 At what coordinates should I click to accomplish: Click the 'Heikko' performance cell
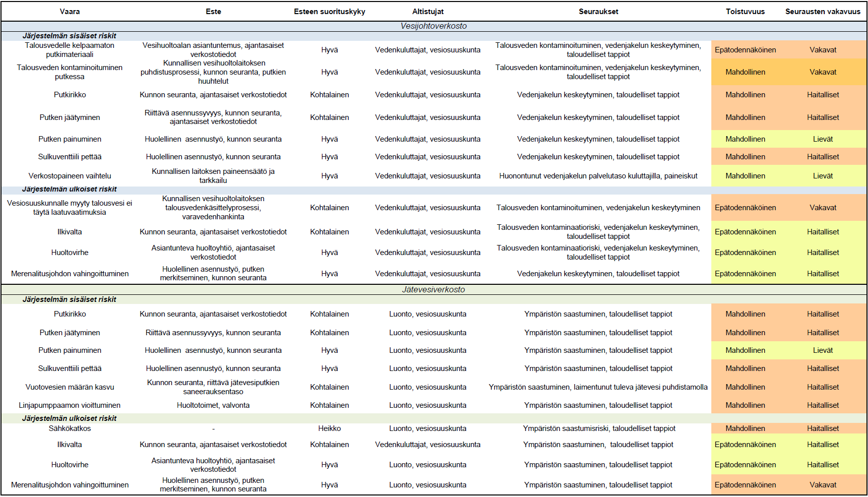click(329, 428)
